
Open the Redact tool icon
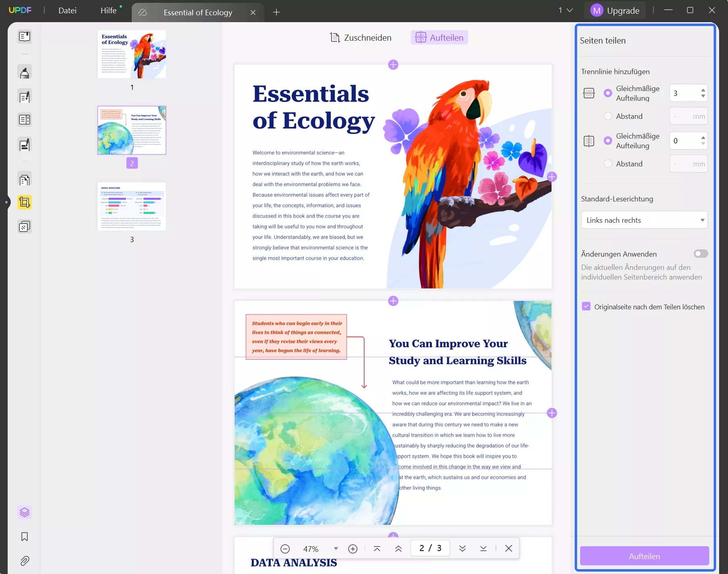coord(25,145)
